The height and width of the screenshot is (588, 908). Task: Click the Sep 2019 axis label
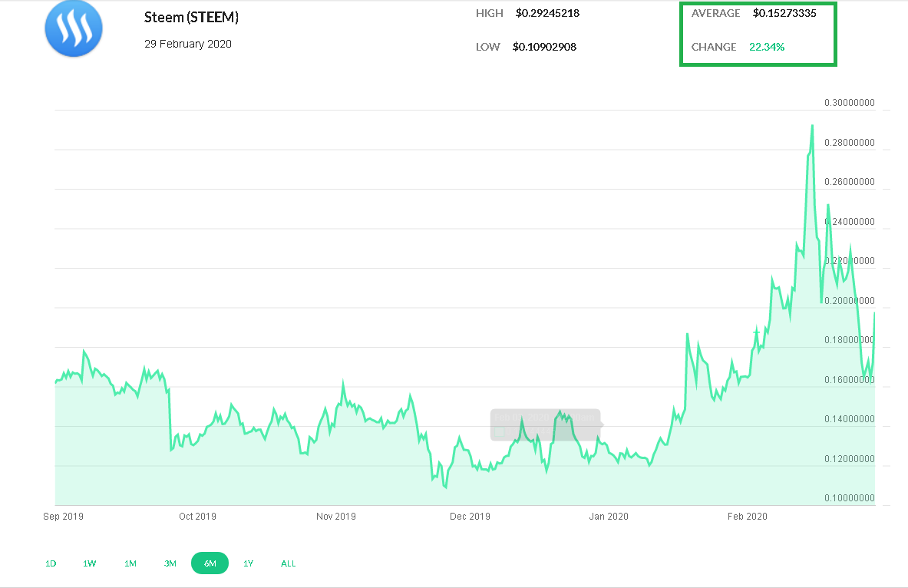(x=63, y=516)
